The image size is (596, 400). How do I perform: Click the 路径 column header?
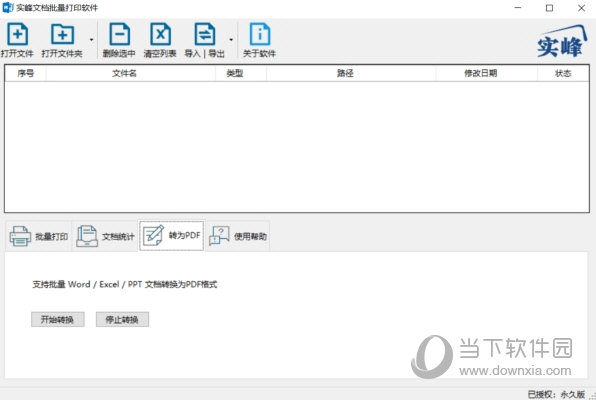point(351,73)
